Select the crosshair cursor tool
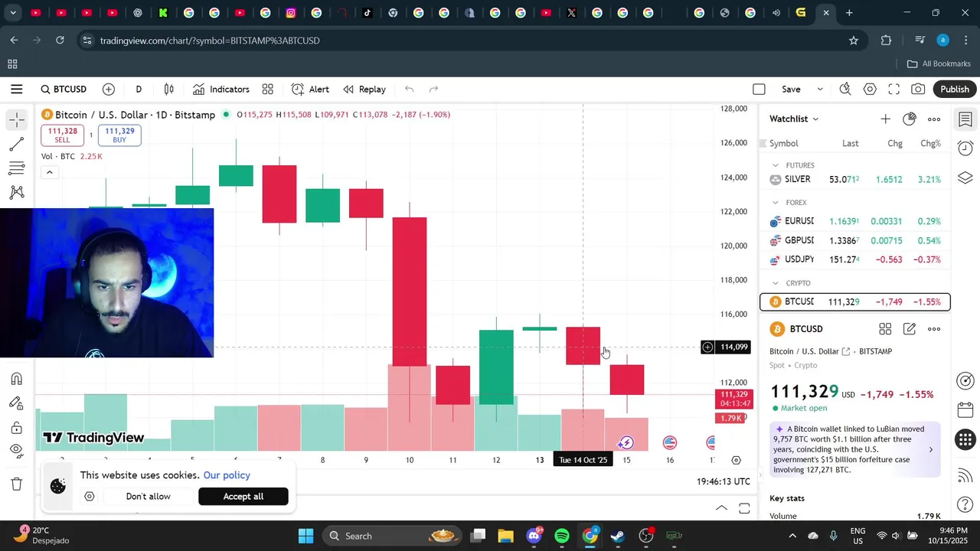The width and height of the screenshot is (980, 551). 17,120
